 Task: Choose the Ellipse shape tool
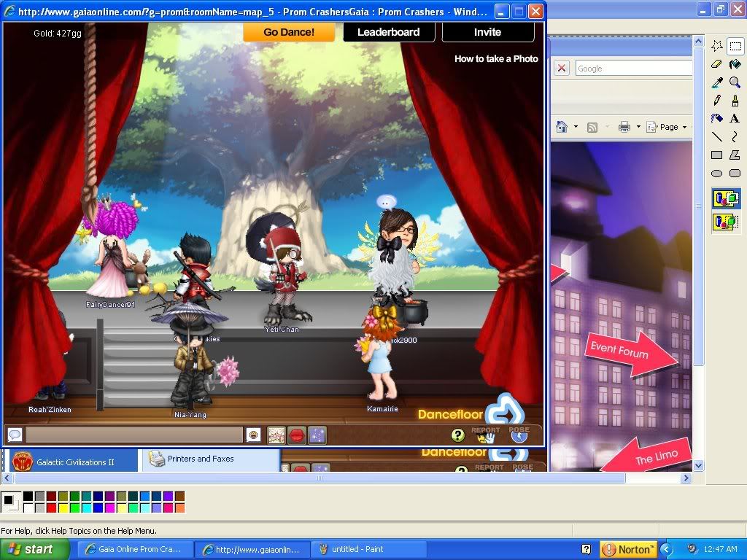tap(716, 174)
